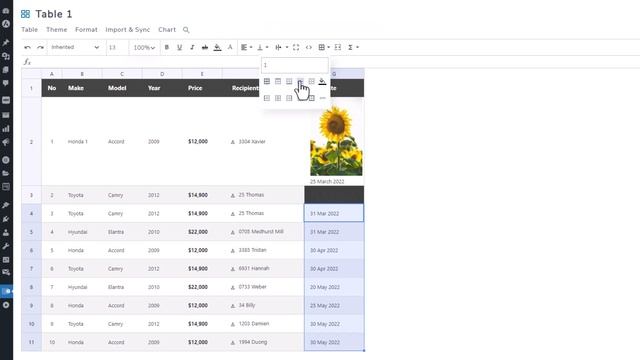640x360 pixels.
Task: Select the '6931 Hannah' recipient cell
Action: tap(263, 269)
